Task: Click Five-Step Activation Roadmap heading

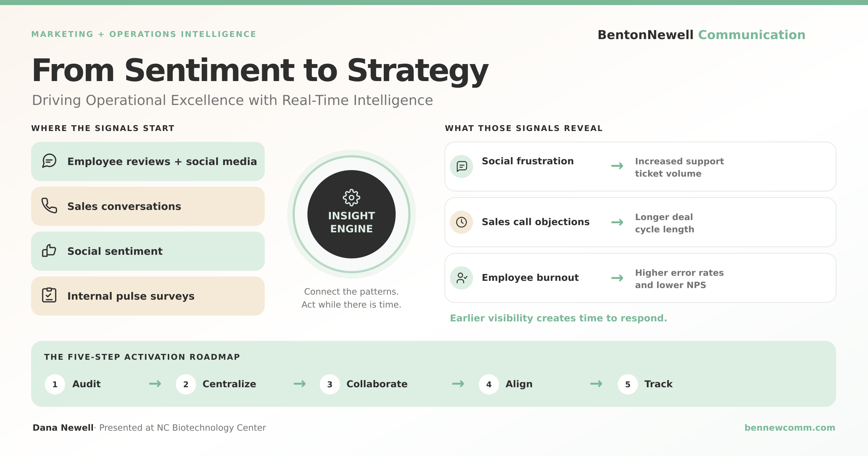Action: tap(142, 357)
